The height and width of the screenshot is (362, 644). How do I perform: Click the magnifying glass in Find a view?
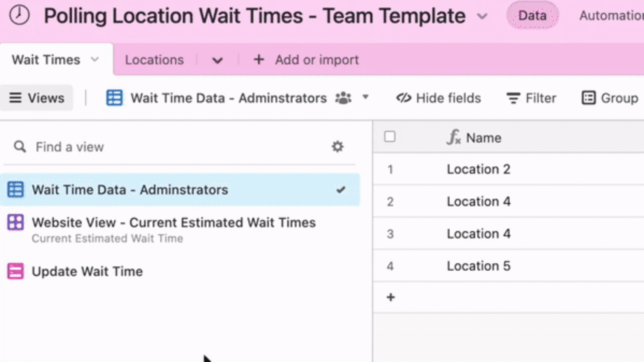point(19,146)
